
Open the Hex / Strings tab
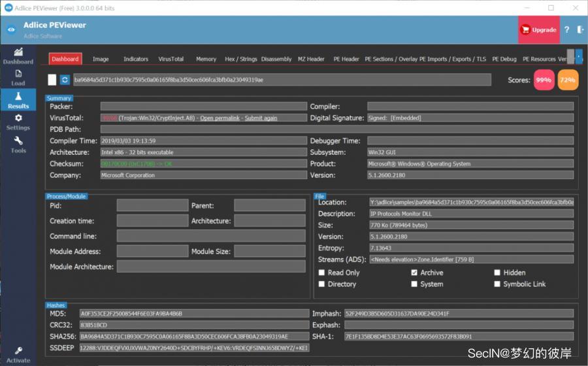pyautogui.click(x=240, y=59)
